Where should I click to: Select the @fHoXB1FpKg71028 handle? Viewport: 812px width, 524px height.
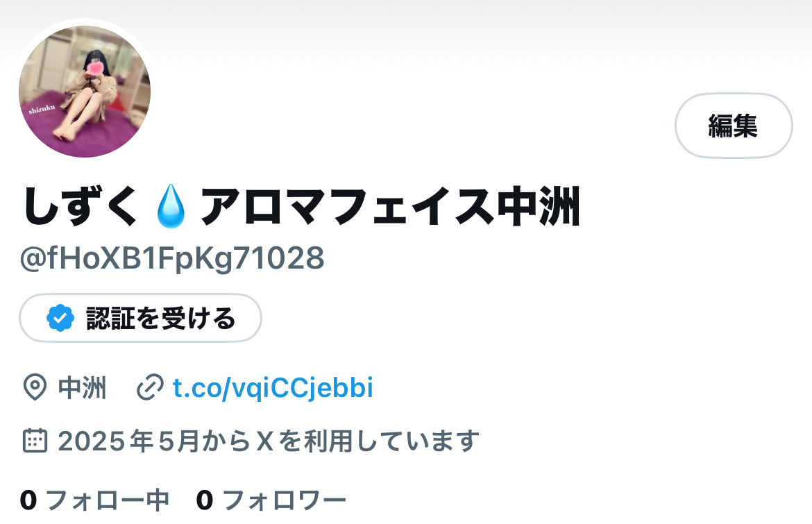[x=172, y=258]
